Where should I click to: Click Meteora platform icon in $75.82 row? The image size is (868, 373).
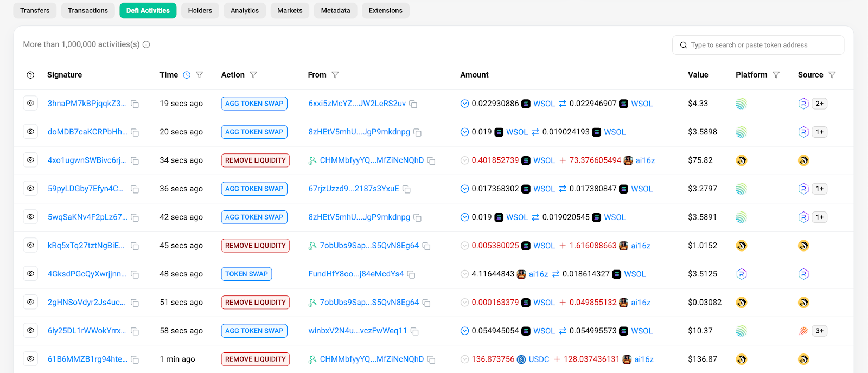coord(742,160)
